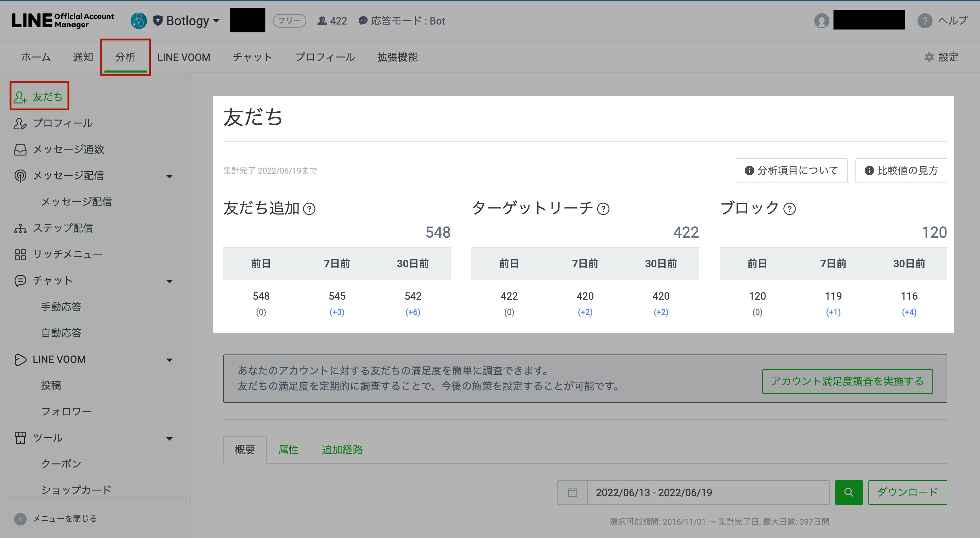
Task: Click アカウント満足度調査を実施する button
Action: click(847, 381)
